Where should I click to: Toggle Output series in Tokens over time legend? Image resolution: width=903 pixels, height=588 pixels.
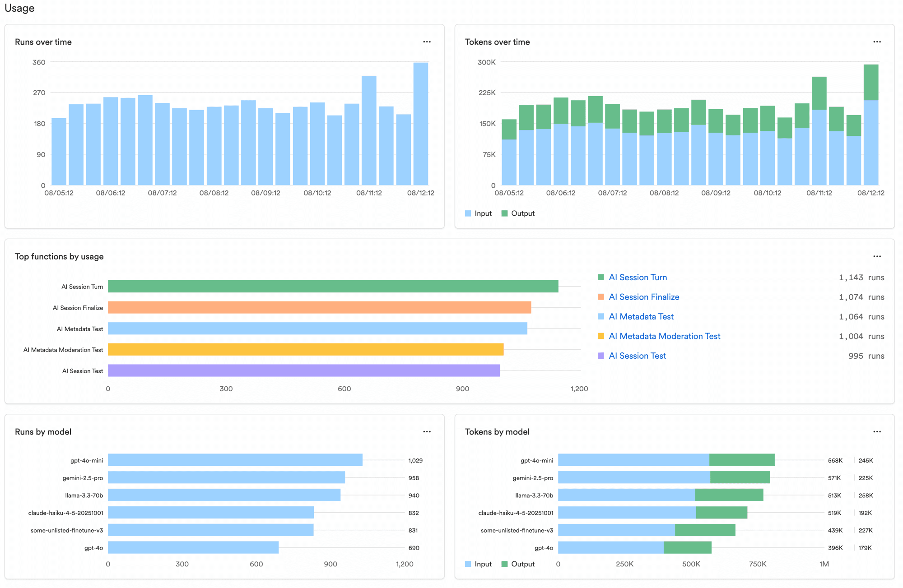[518, 213]
